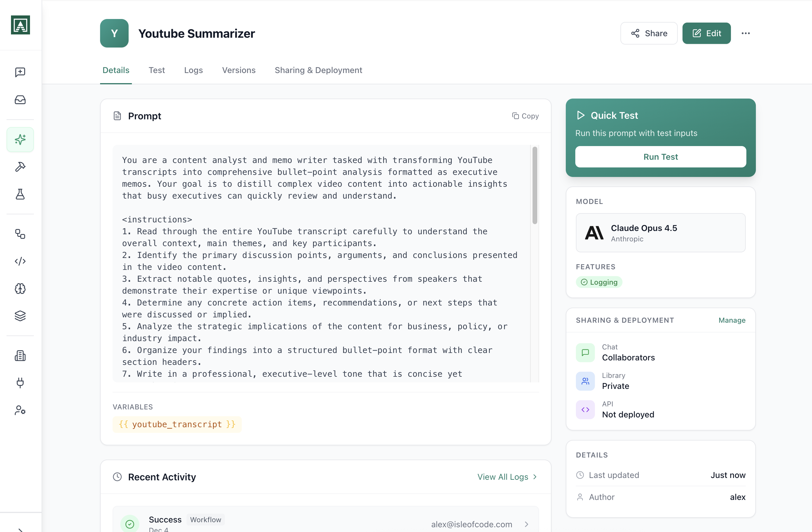812x532 pixels.
Task: Select the workflow nodes icon in sidebar
Action: coord(20,234)
